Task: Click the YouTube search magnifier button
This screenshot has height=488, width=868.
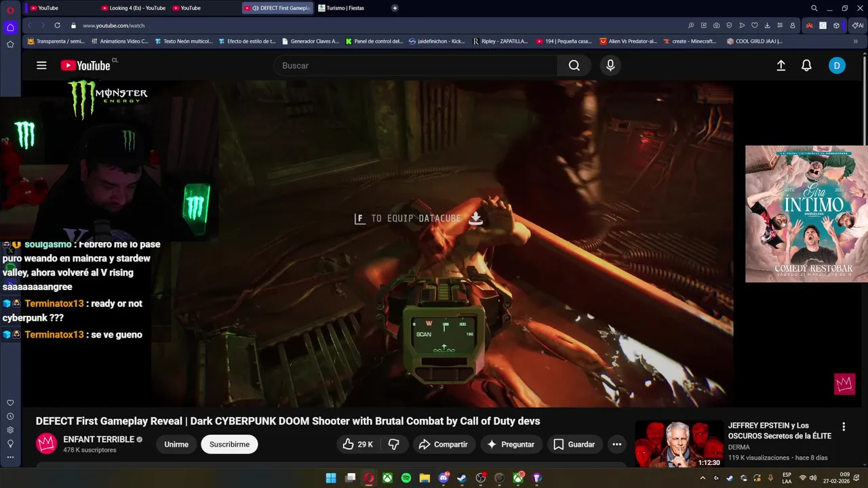Action: click(574, 66)
